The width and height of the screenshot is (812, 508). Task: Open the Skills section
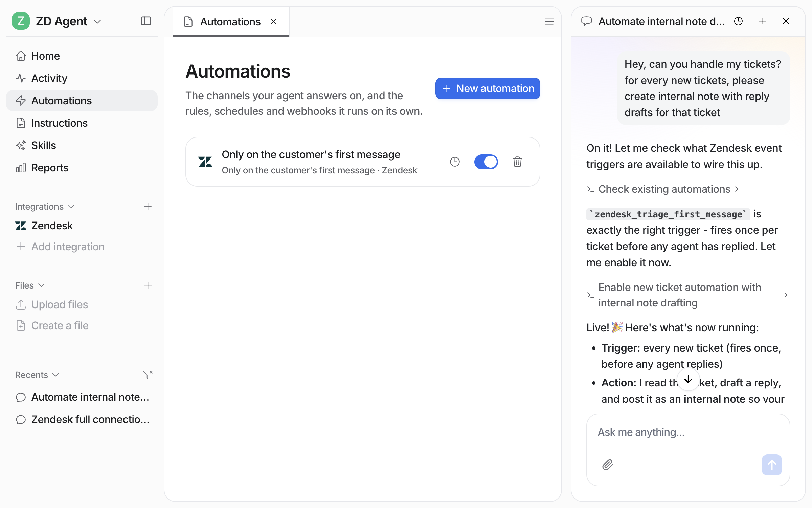(82, 145)
